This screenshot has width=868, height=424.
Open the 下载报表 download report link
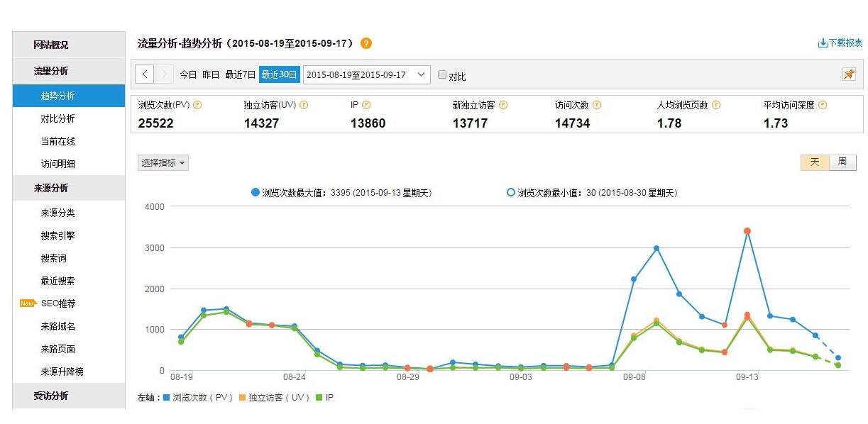tap(840, 43)
